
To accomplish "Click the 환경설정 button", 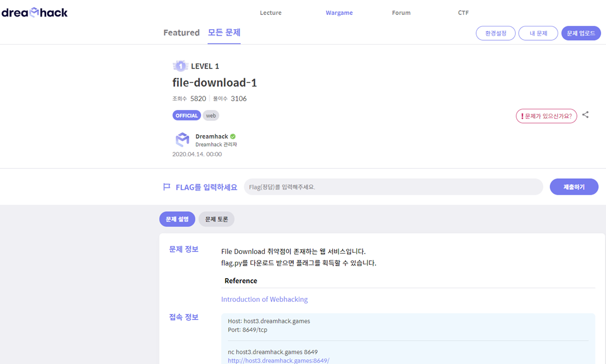I will 495,33.
